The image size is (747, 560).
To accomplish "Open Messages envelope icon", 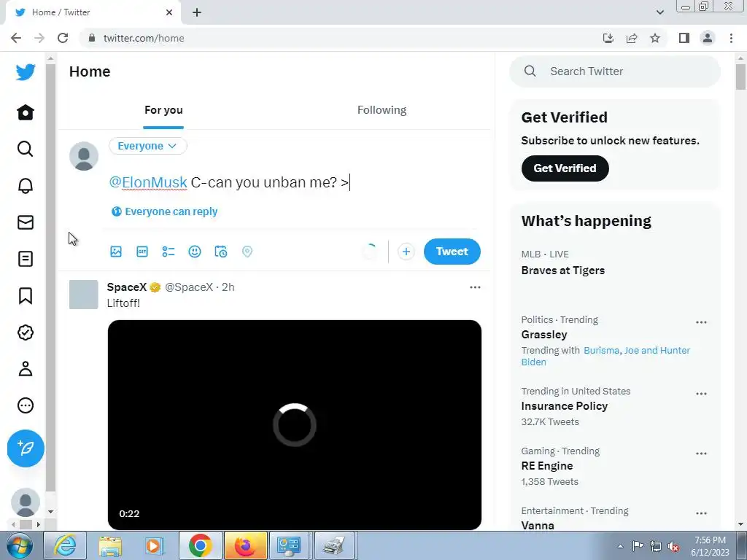I will 26,222.
